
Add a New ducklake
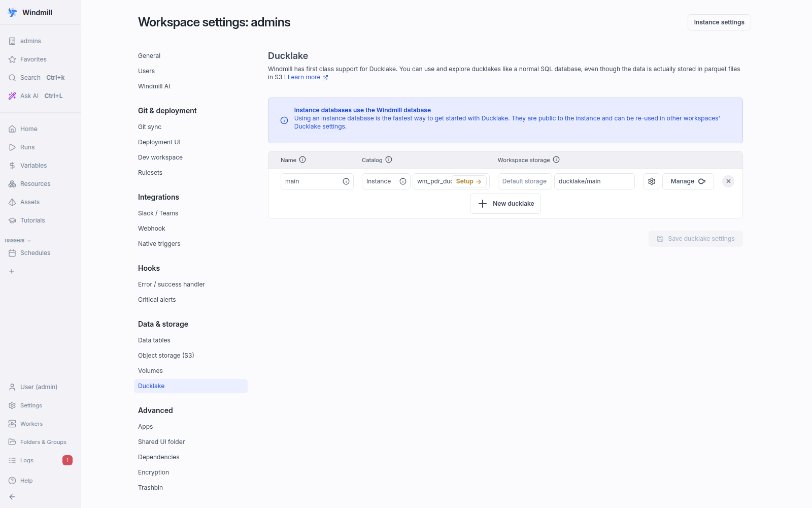(505, 204)
